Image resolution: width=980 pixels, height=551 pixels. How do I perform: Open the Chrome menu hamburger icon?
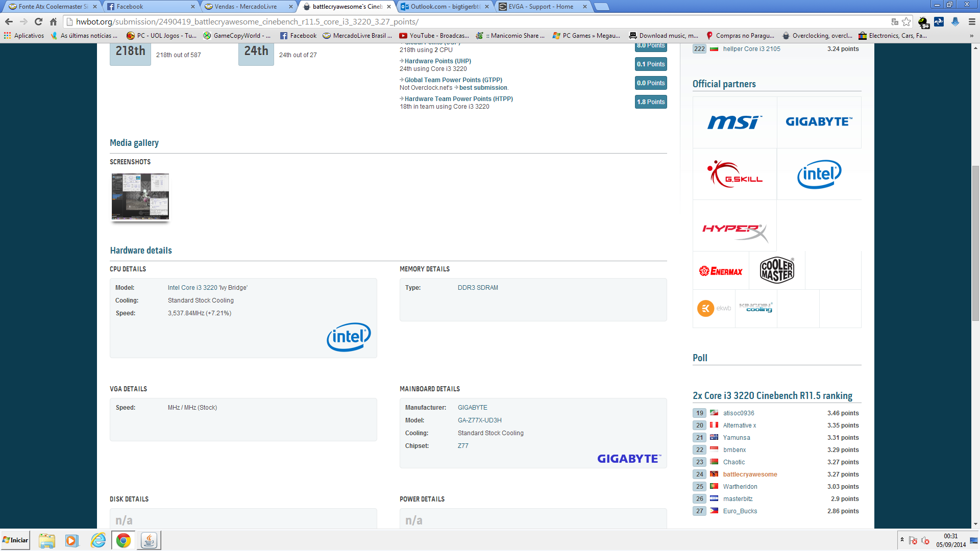[972, 21]
